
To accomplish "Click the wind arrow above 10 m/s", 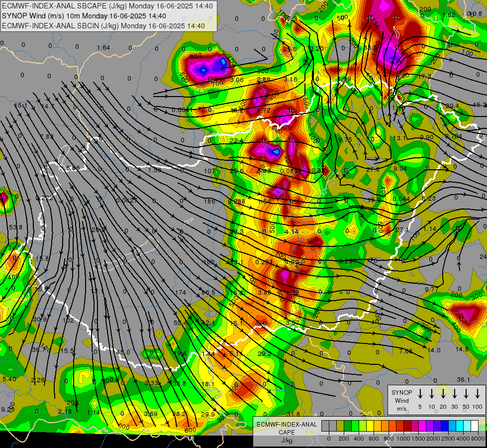I will click(x=431, y=394).
